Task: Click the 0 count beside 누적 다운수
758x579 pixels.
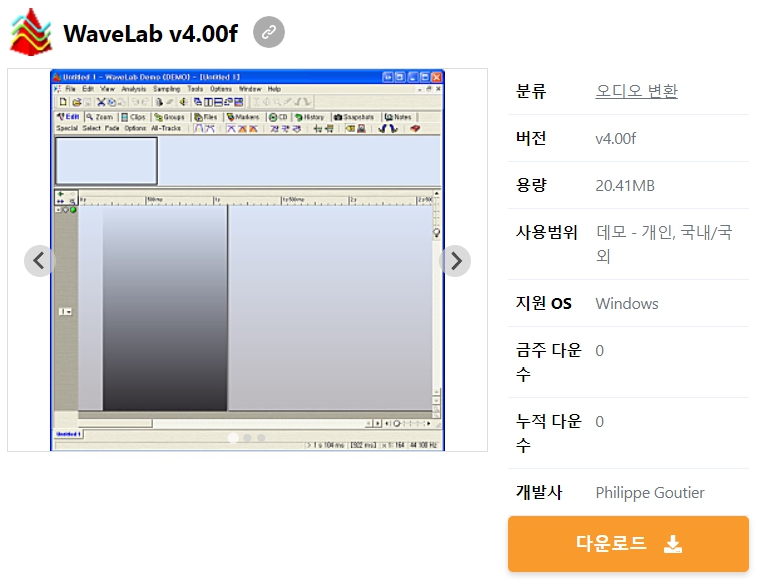Action: tap(599, 422)
